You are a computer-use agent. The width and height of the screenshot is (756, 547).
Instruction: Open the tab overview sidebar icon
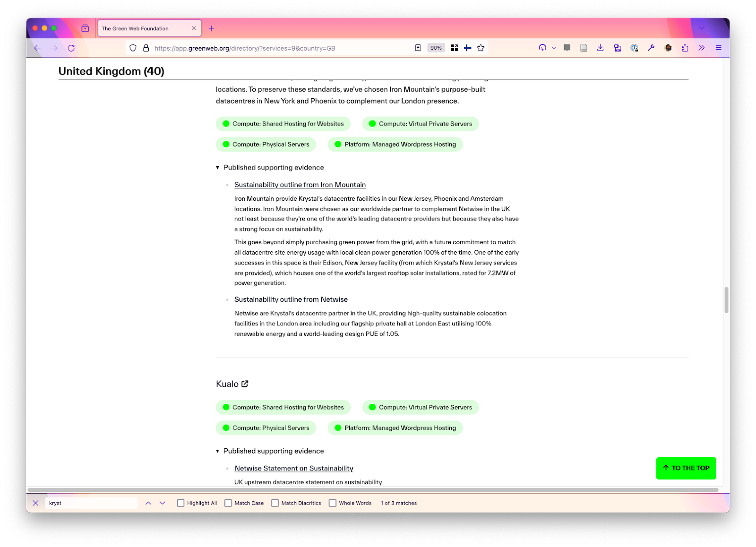click(85, 28)
